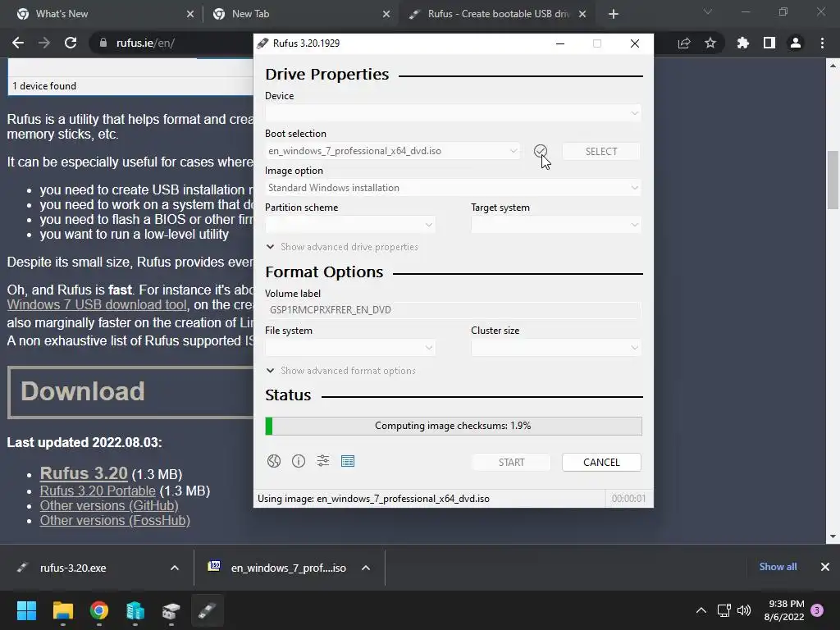Open the Chrome profile avatar
This screenshot has height=630, width=840.
pos(796,43)
